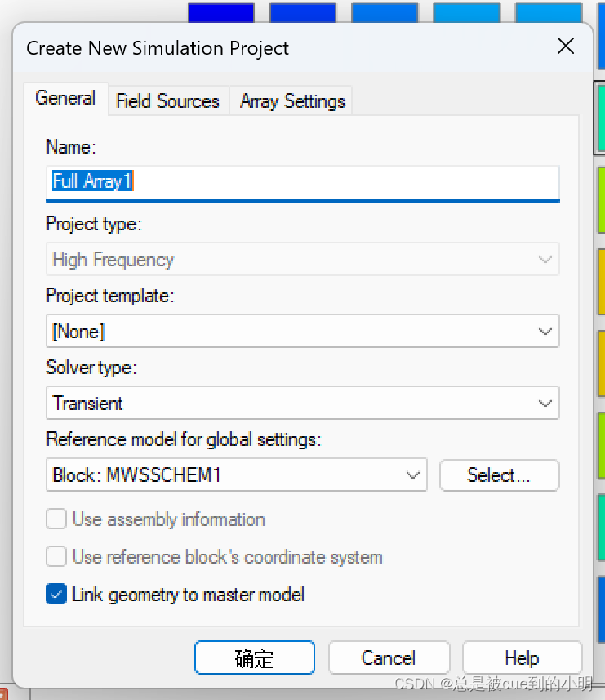Viewport: 605px width, 700px height.
Task: Uncheck Link geometry to master model
Action: tap(56, 594)
